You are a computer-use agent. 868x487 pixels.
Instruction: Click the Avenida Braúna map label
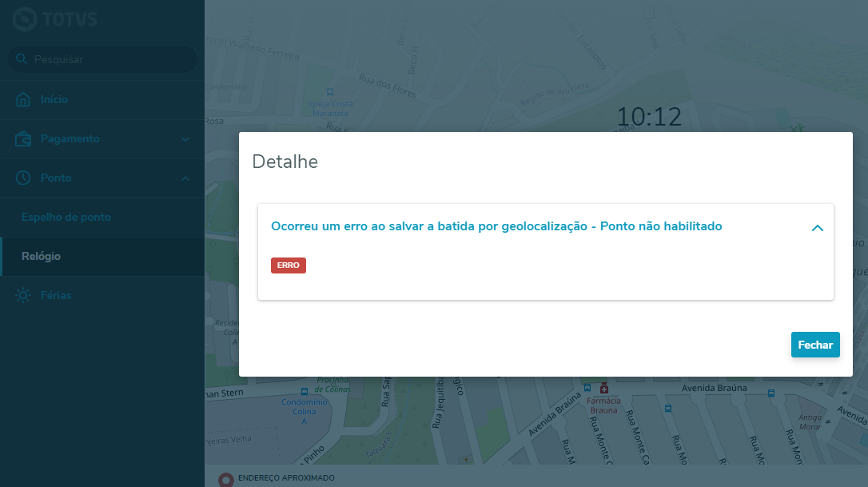coord(714,388)
